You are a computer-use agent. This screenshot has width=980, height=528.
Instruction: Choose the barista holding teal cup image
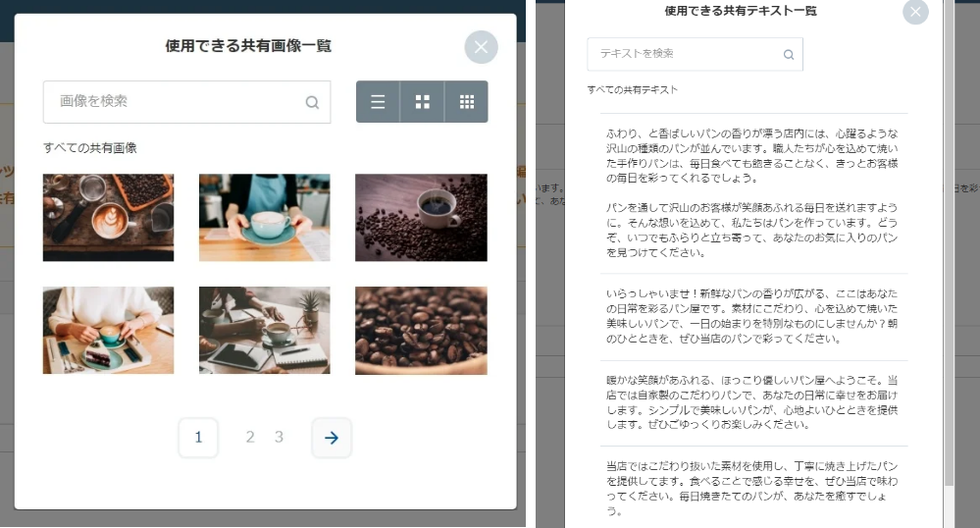pyautogui.click(x=264, y=218)
